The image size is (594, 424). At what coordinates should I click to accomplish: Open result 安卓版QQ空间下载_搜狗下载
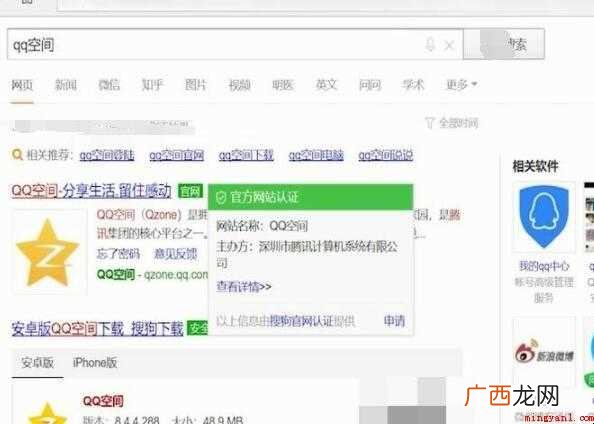pyautogui.click(x=97, y=329)
